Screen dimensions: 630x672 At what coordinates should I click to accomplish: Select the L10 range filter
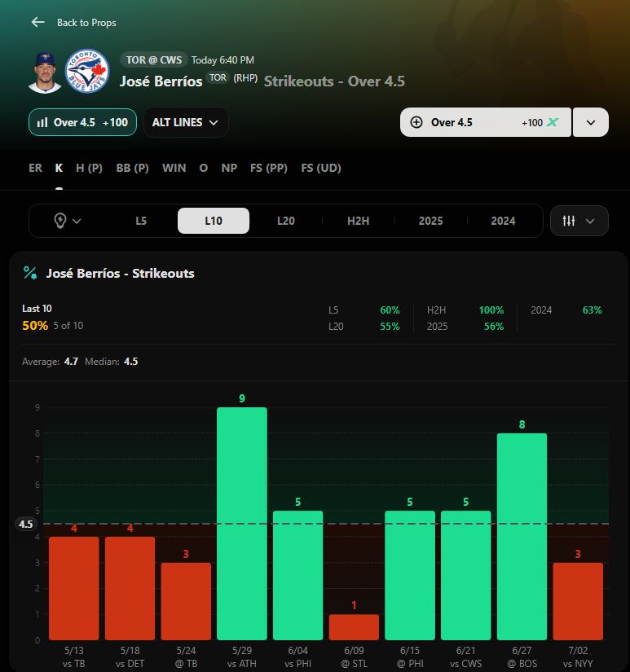(214, 221)
